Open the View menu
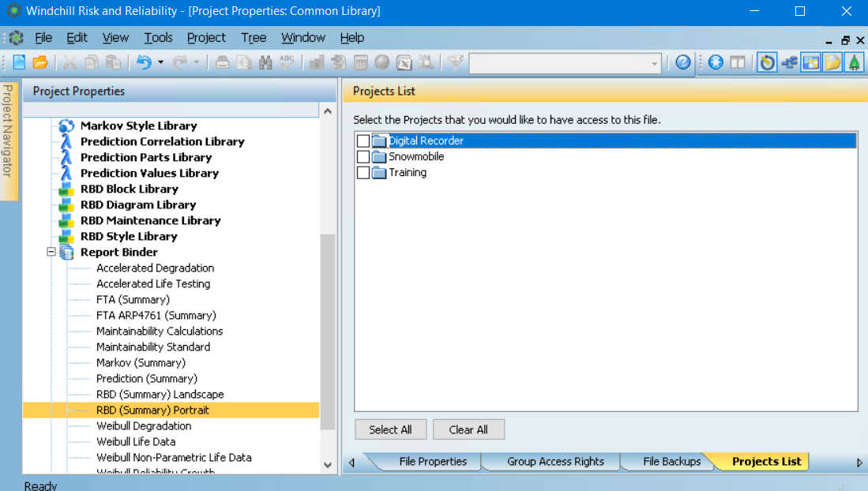 click(x=115, y=38)
